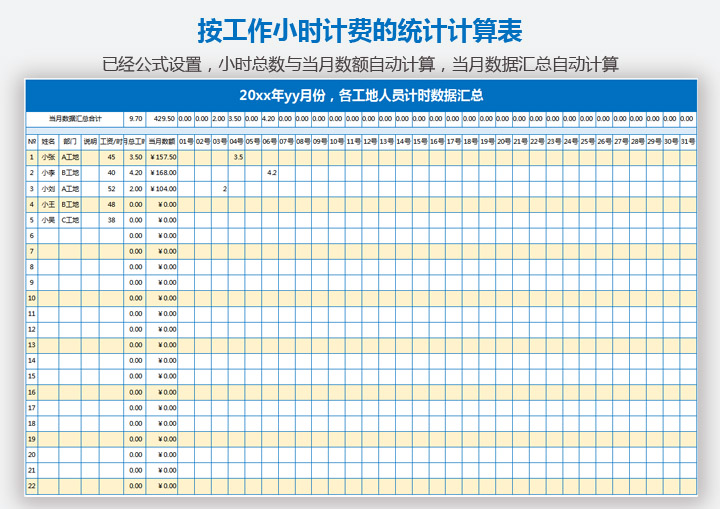Select the summary total amount cell '429.50'
720x509 pixels.
tap(162, 119)
